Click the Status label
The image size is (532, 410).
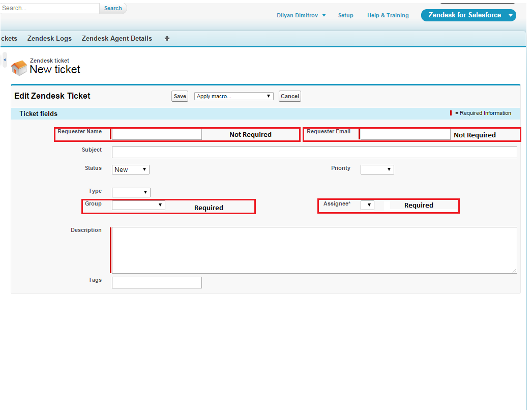pyautogui.click(x=93, y=168)
